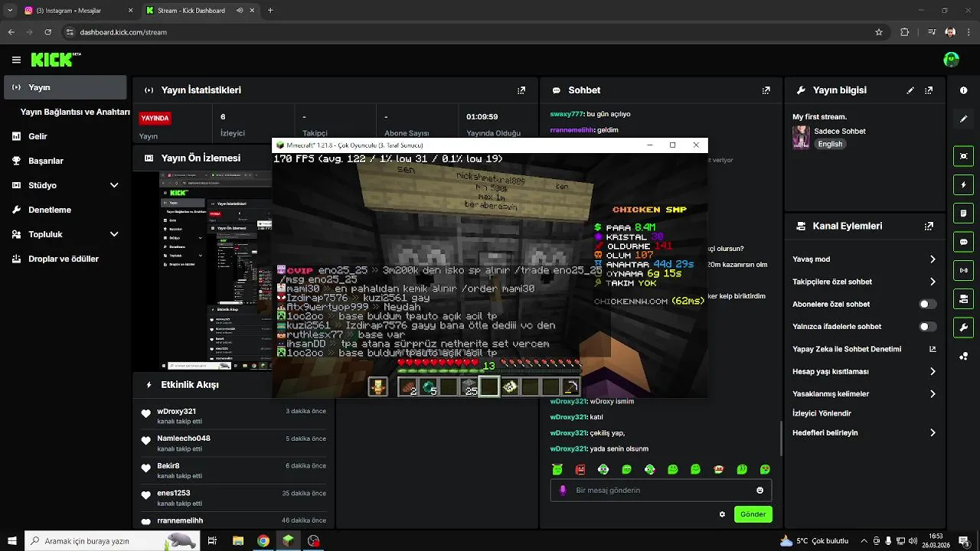Click İzleyici Yönlendir

[822, 413]
